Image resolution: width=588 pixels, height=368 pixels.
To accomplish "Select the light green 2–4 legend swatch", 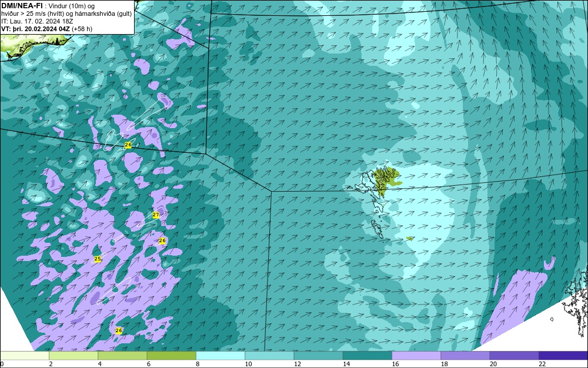I will click(x=73, y=356).
